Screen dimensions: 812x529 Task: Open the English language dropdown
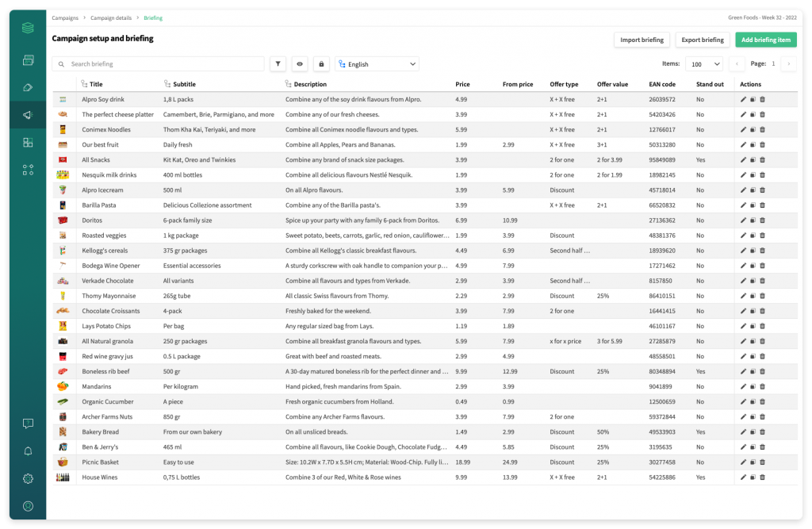[377, 63]
